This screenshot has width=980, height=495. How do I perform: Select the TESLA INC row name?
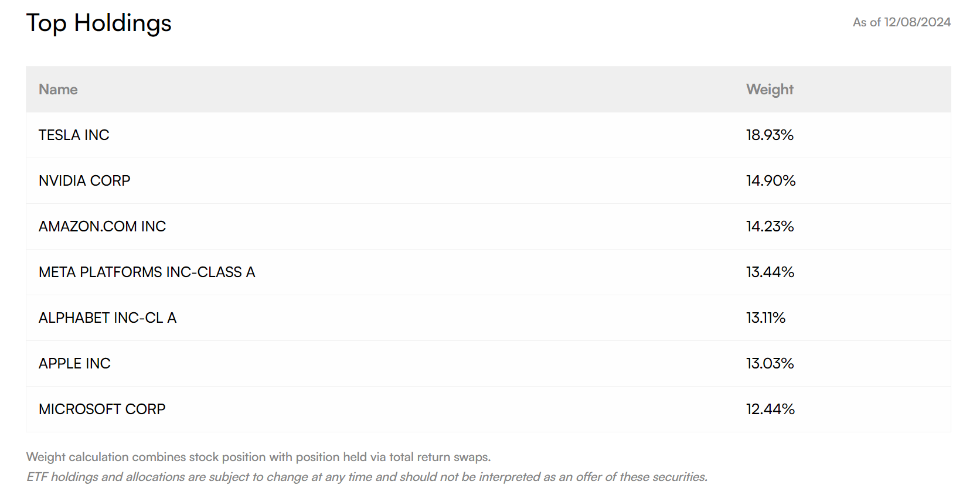coord(74,135)
